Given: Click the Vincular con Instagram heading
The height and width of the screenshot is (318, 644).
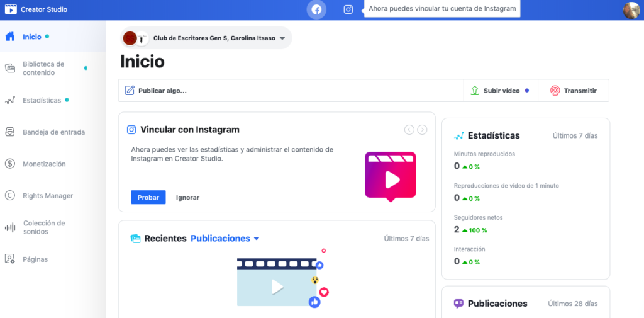Looking at the screenshot, I should 190,130.
